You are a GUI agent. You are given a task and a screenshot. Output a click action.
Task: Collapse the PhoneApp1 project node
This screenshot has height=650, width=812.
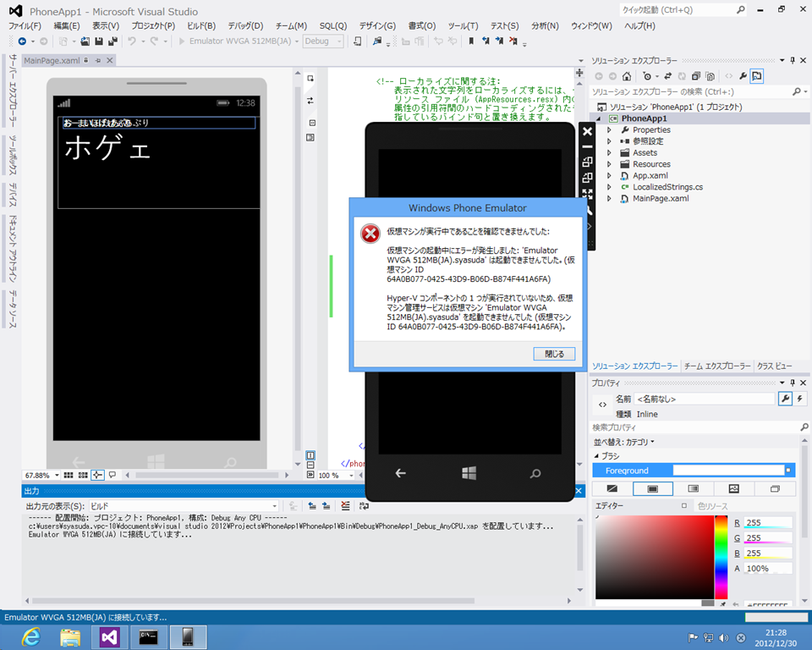coord(599,118)
